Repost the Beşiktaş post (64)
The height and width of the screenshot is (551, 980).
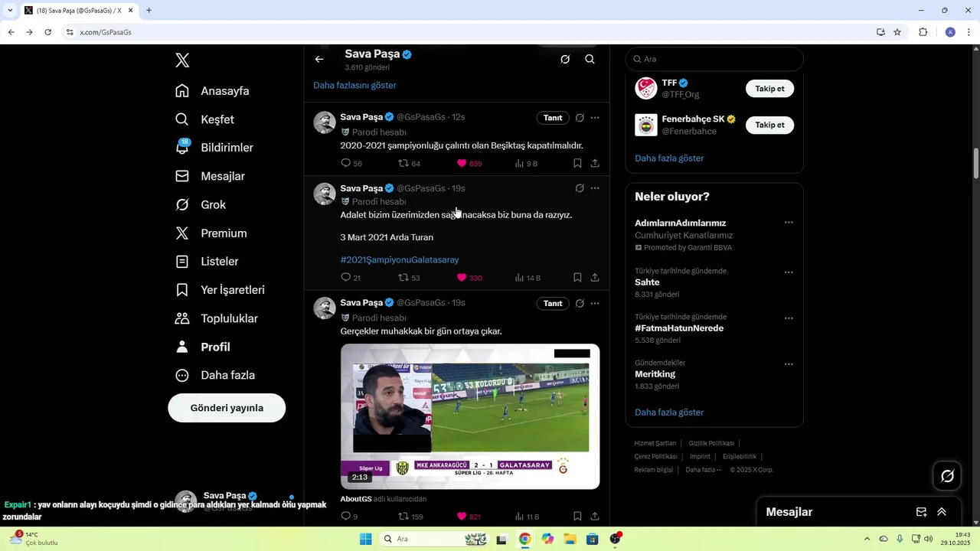click(x=410, y=163)
